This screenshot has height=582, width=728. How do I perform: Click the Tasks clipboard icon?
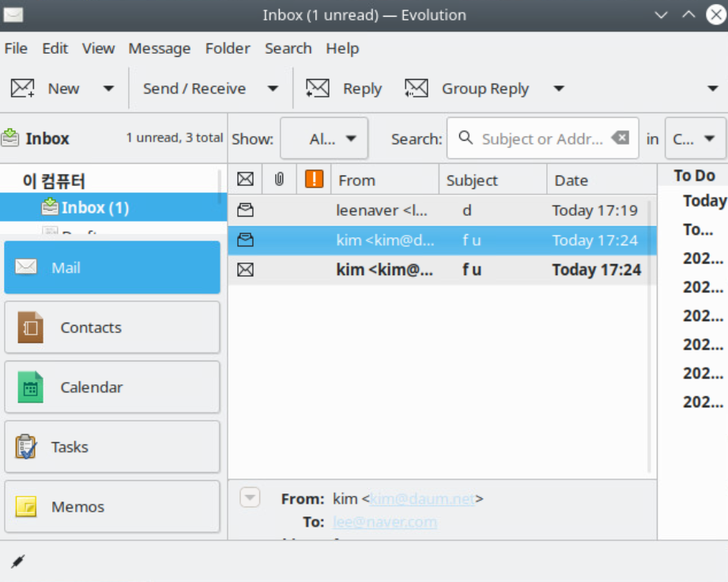[x=26, y=446]
